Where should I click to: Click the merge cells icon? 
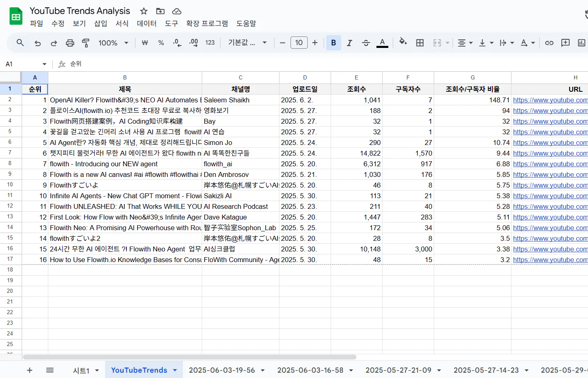tap(437, 43)
